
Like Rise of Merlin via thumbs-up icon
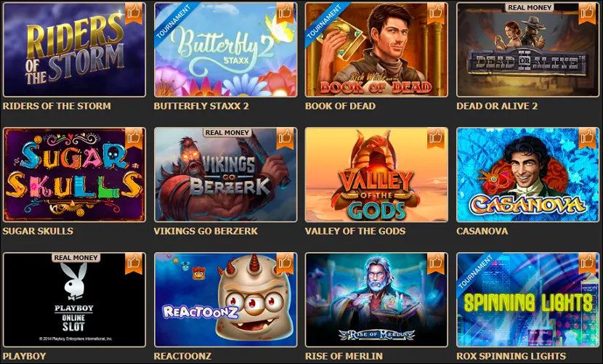tap(436, 264)
